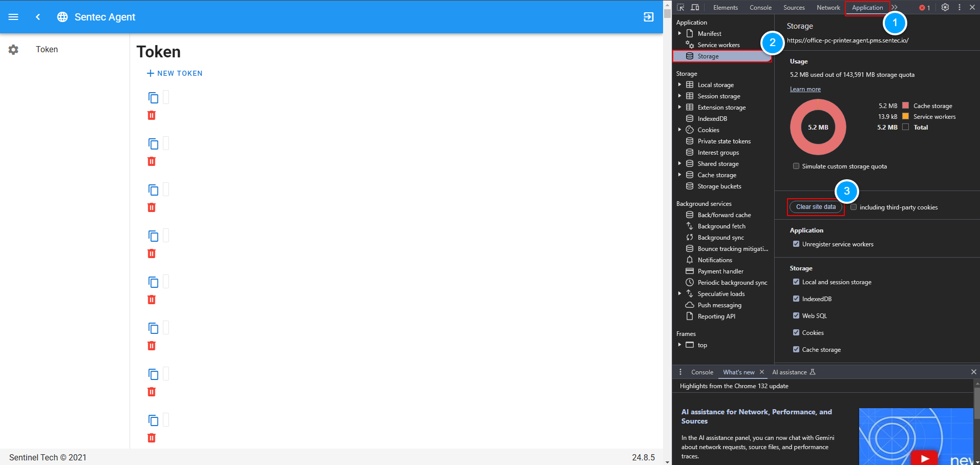Copy the first token in the list
Viewport: 980px width, 465px height.
(153, 97)
